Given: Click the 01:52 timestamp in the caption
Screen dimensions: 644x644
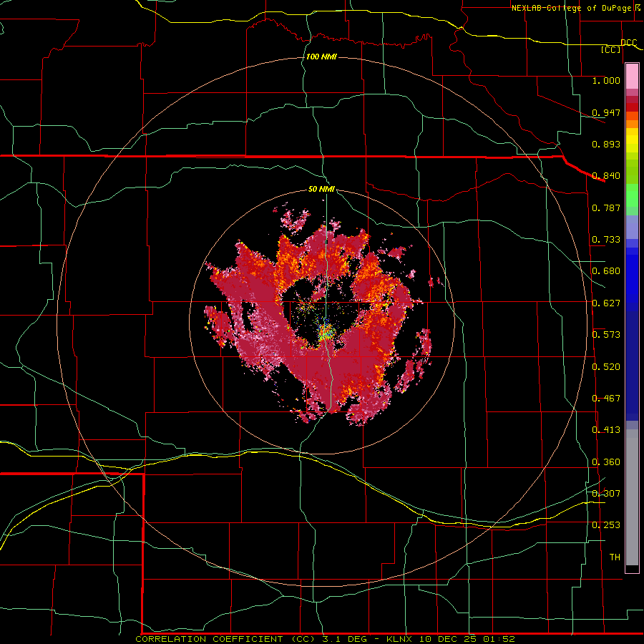Looking at the screenshot, I should click(499, 639).
